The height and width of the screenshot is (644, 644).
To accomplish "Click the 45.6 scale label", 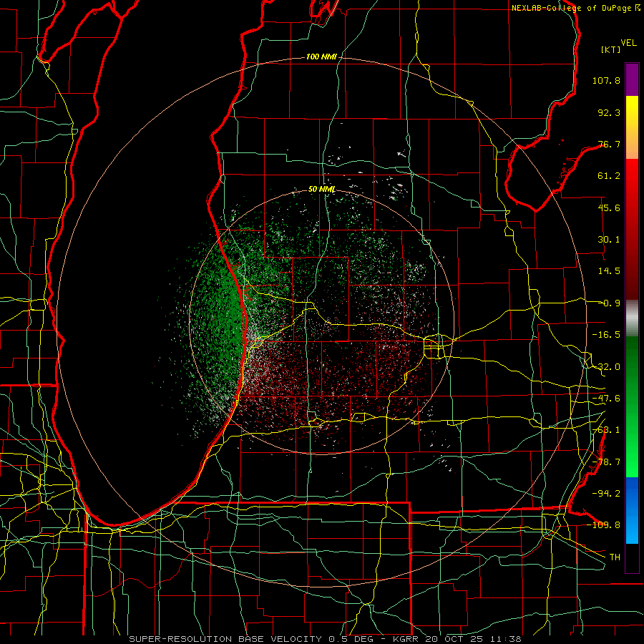I will (609, 208).
